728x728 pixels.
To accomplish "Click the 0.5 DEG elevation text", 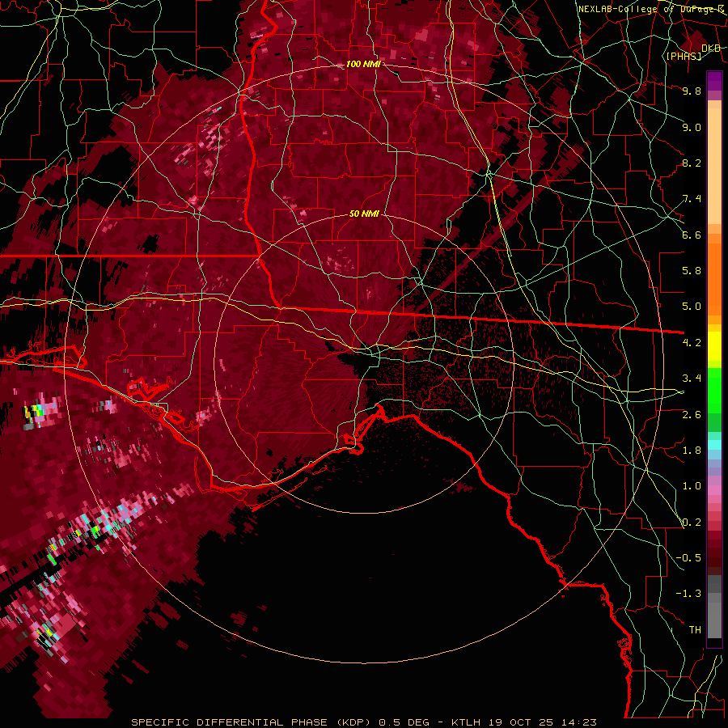I will click(405, 722).
